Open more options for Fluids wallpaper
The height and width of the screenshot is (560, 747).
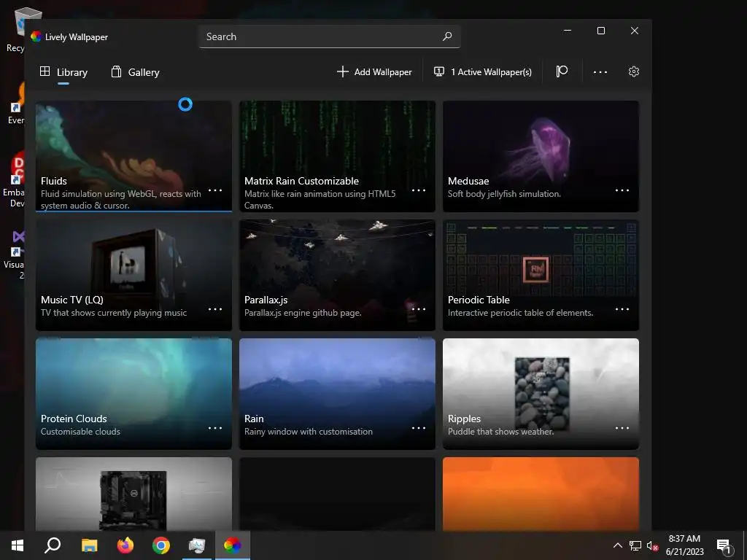(x=215, y=190)
